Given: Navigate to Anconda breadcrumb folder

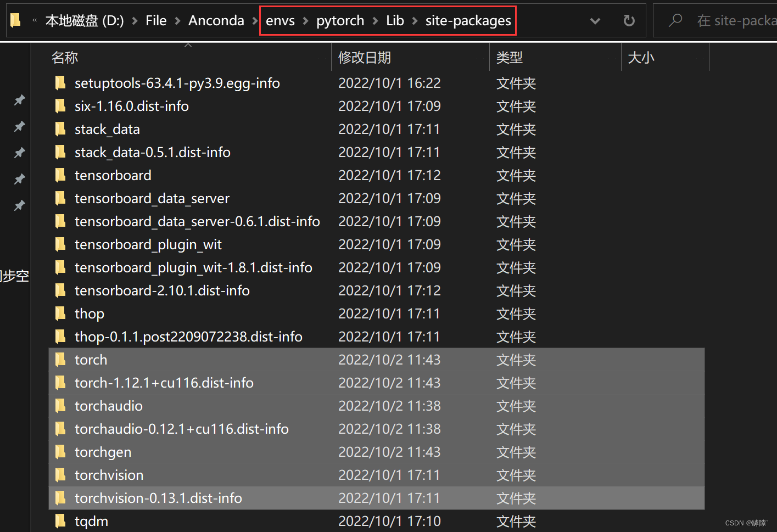Looking at the screenshot, I should (216, 21).
